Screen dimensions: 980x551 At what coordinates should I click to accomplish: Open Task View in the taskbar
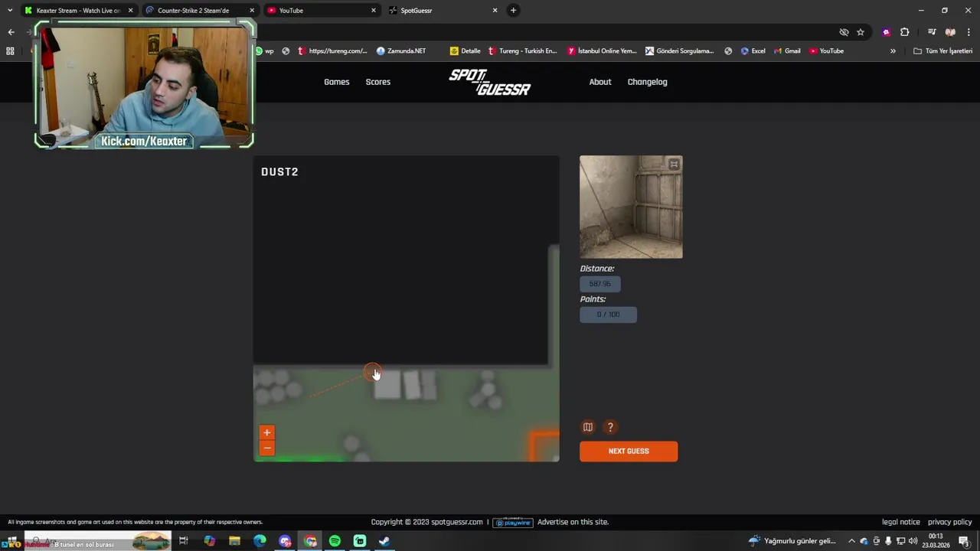[184, 541]
